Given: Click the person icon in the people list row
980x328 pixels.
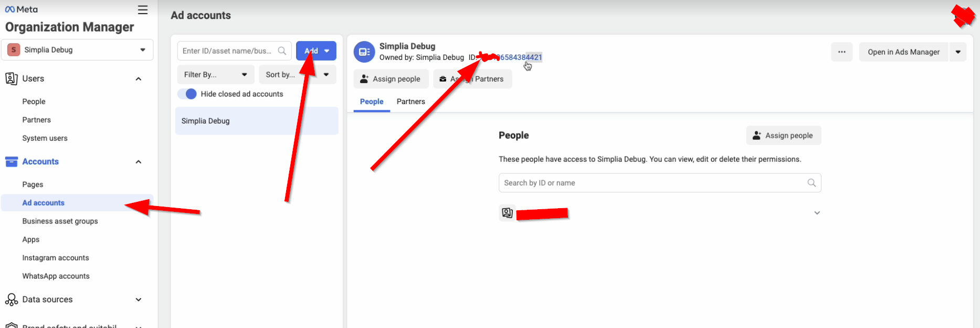Looking at the screenshot, I should coord(507,213).
